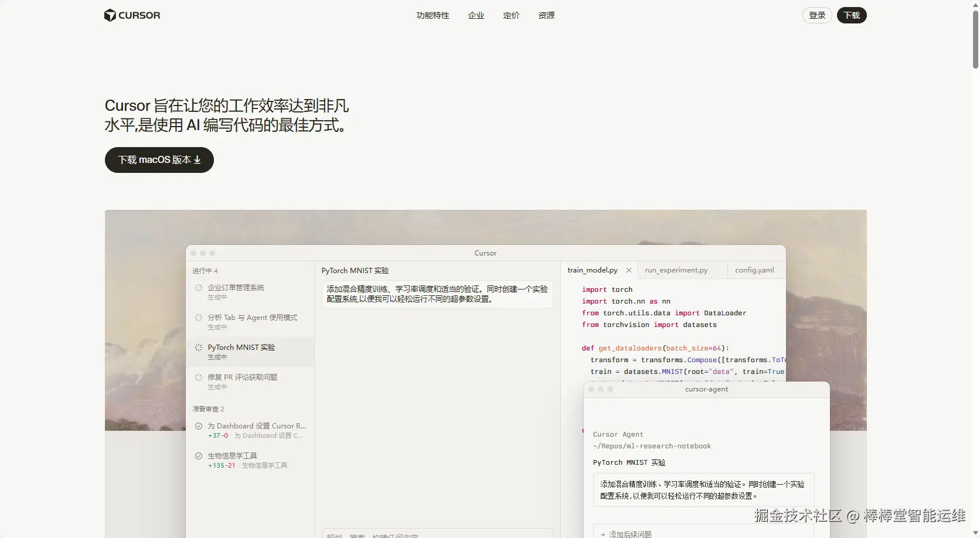Click the 准备审查 2 section label
The width and height of the screenshot is (980, 538).
pyautogui.click(x=208, y=409)
